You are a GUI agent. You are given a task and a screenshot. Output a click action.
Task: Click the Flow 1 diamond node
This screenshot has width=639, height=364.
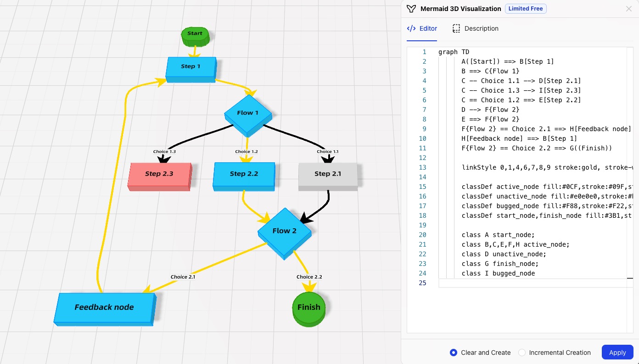click(248, 114)
